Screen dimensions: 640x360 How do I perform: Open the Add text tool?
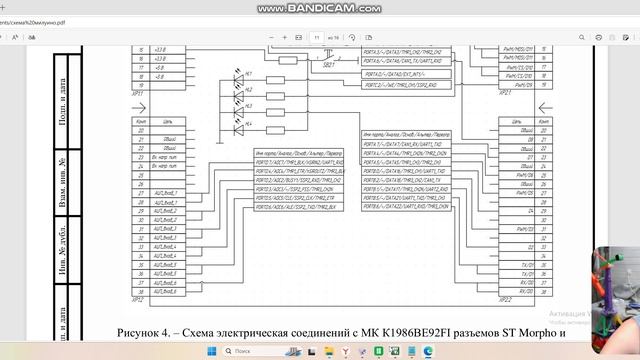click(32, 37)
